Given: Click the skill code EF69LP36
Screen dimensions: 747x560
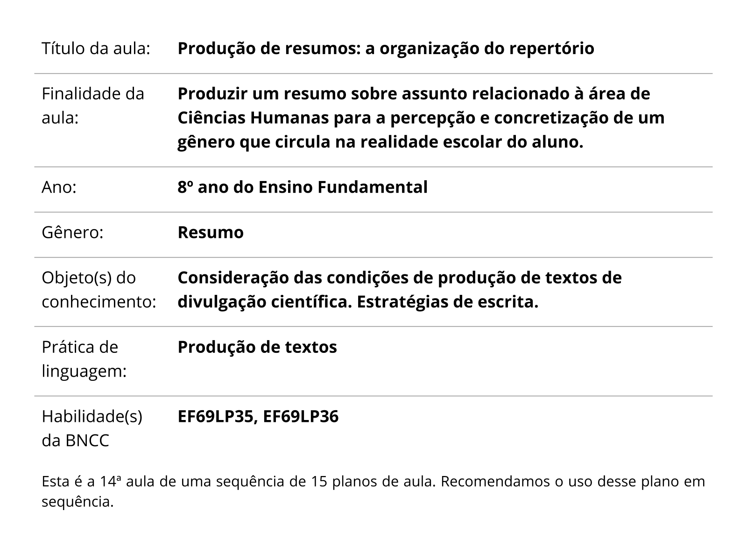Looking at the screenshot, I should [x=301, y=416].
